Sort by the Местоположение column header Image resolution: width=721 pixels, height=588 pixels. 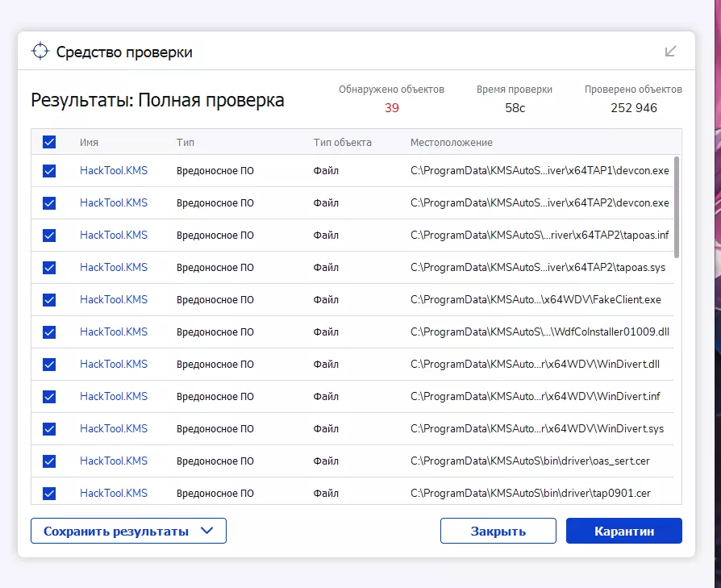pyautogui.click(x=451, y=143)
